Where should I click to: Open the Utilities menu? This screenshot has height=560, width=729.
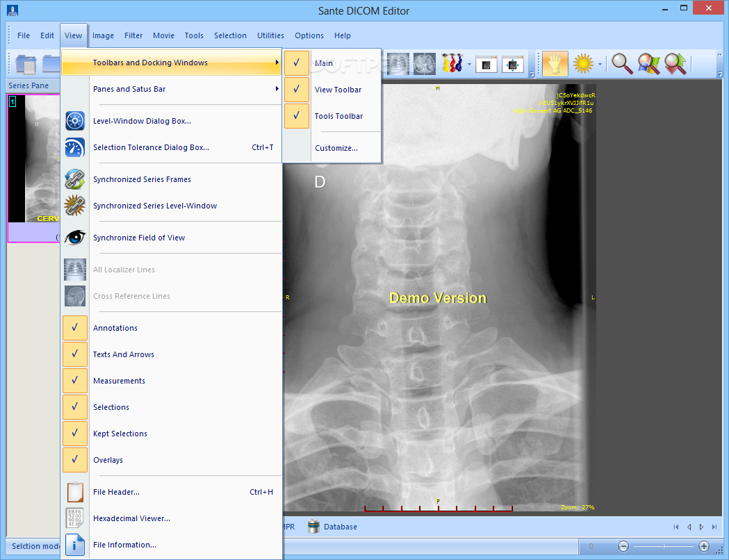coord(270,35)
